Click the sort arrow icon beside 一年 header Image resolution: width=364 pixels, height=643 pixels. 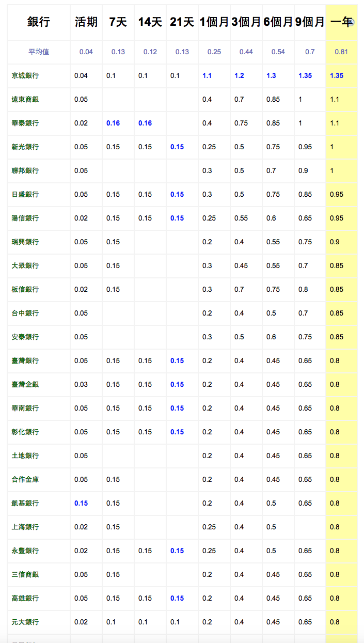click(351, 22)
